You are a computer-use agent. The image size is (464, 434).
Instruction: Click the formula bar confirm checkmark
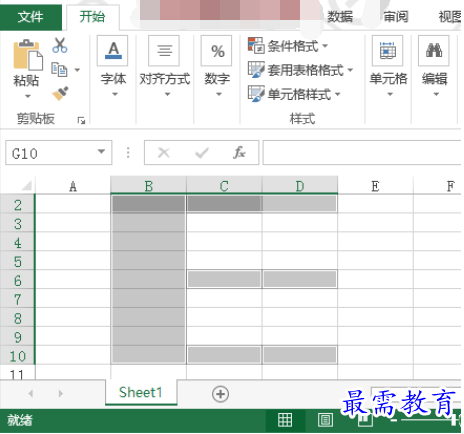[202, 153]
